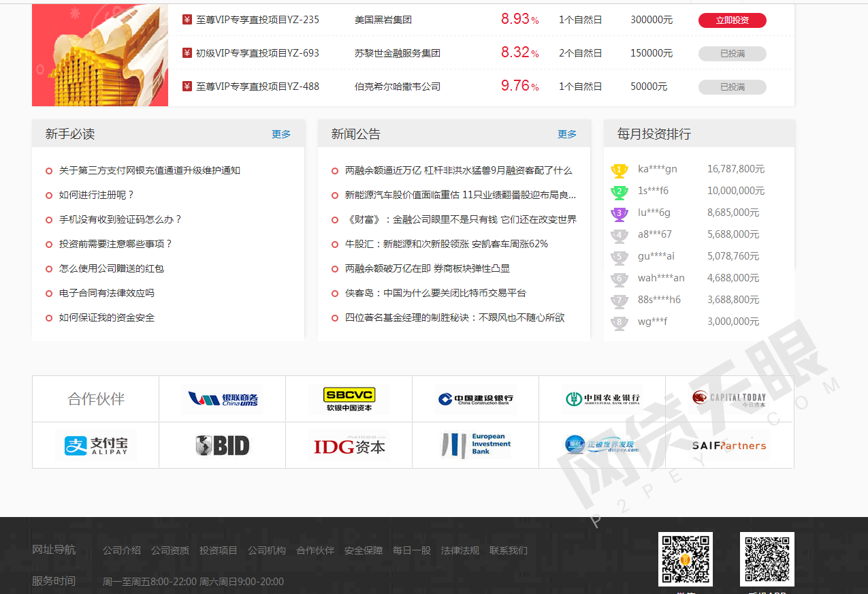Open news 侠客岛：中国为什么要关闭比特币交易平台
Screen dimensions: 868x594
tap(436, 293)
